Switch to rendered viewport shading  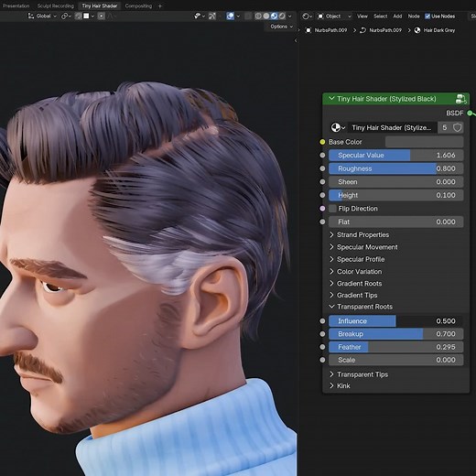pyautogui.click(x=282, y=16)
